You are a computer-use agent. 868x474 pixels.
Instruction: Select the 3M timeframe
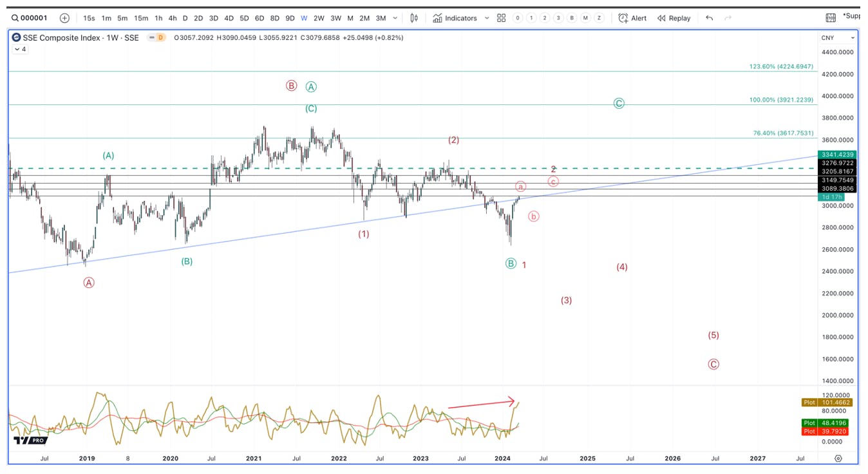coord(381,18)
